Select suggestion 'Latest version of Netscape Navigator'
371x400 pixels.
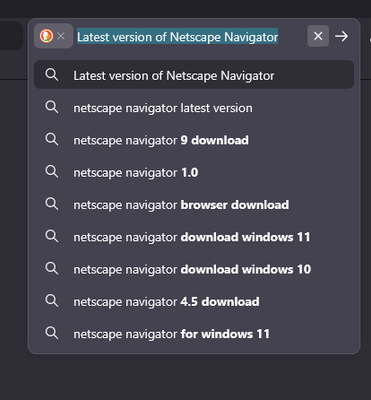tap(194, 75)
